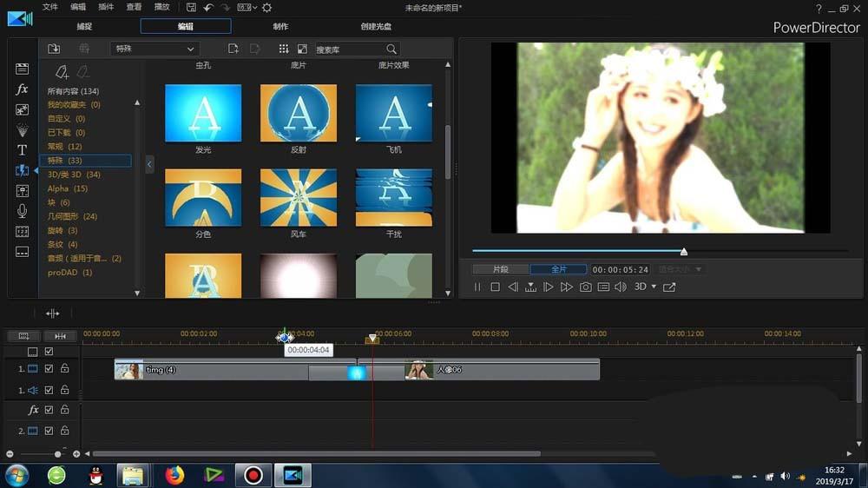Open the Voice-Over microphone room
868x488 pixels.
point(22,211)
